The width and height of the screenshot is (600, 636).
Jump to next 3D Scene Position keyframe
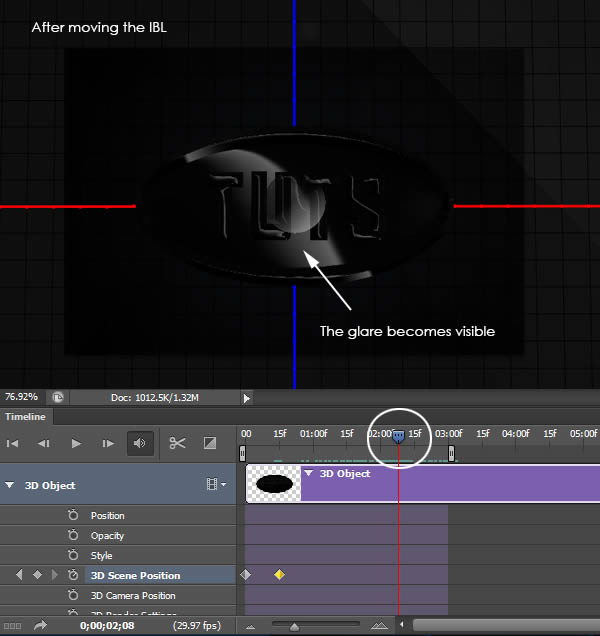(54, 575)
